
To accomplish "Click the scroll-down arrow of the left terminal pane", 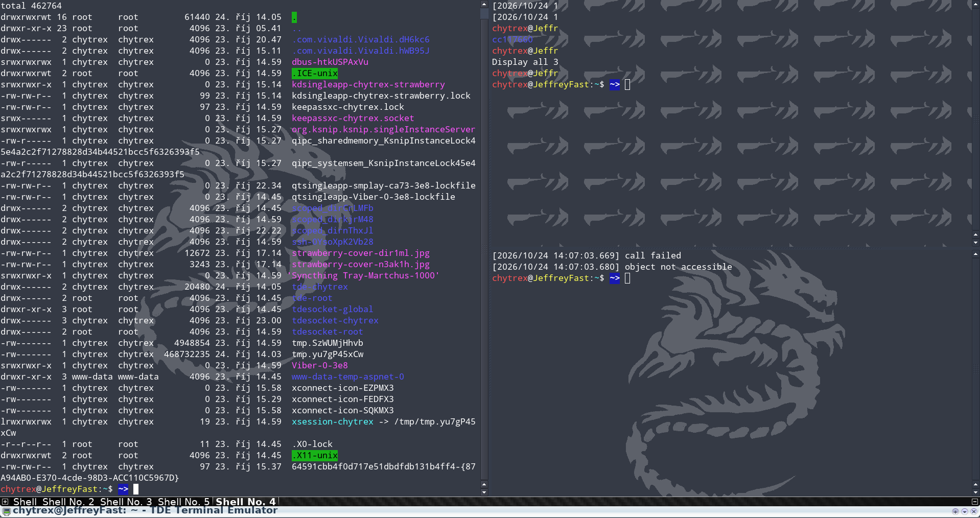I will click(484, 492).
